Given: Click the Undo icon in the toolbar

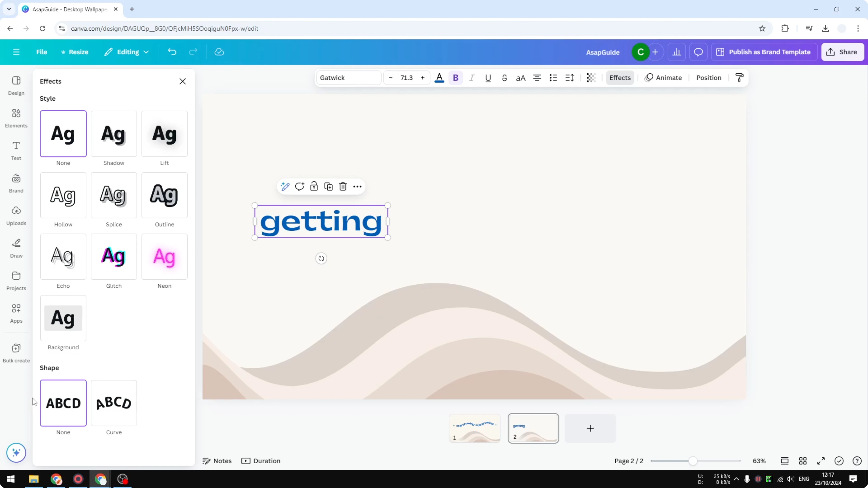Looking at the screenshot, I should (x=172, y=52).
